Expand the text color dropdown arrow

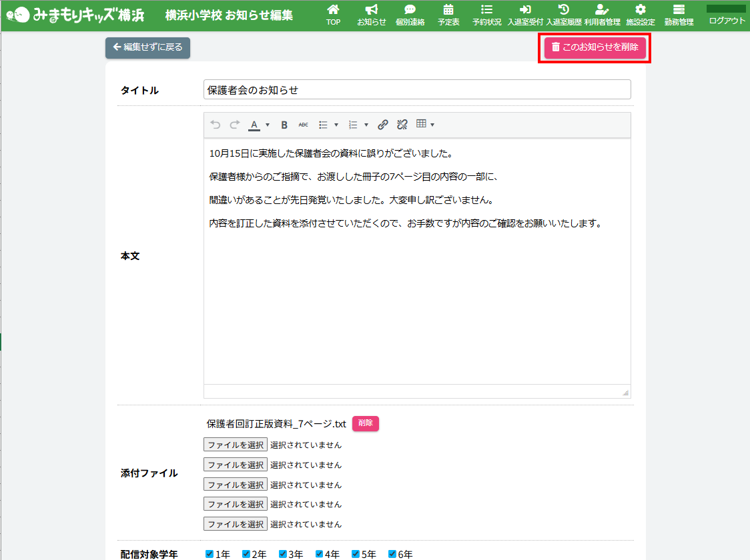coord(268,125)
